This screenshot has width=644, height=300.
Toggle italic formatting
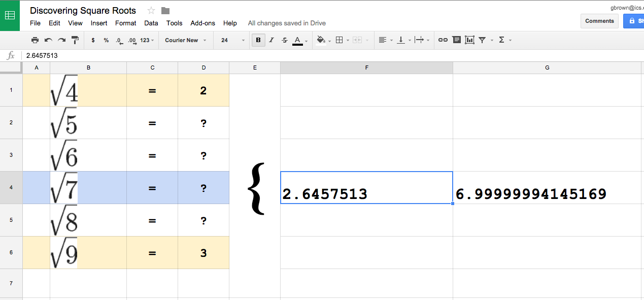pos(272,40)
